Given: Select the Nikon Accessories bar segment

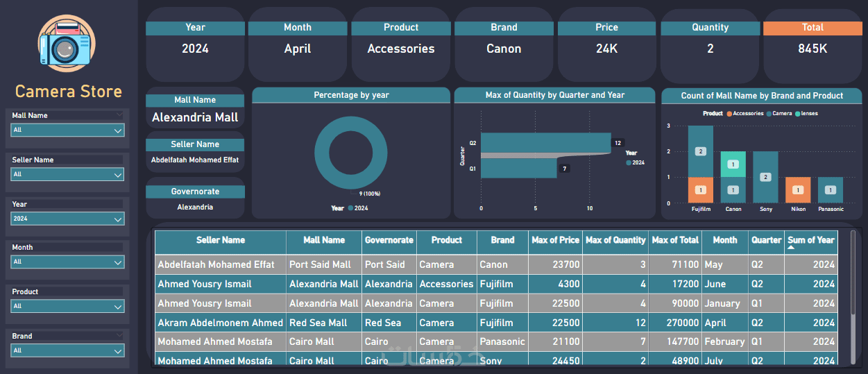Looking at the screenshot, I should click(x=797, y=190).
